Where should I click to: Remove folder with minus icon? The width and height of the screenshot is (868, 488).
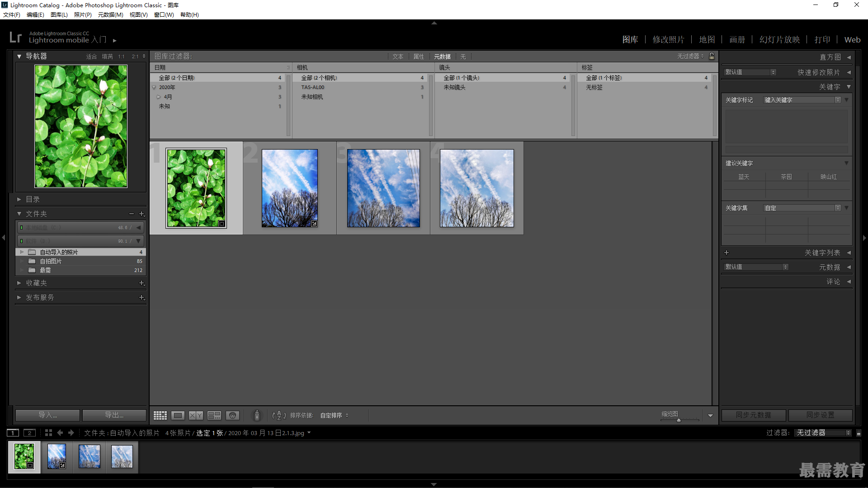coord(132,214)
